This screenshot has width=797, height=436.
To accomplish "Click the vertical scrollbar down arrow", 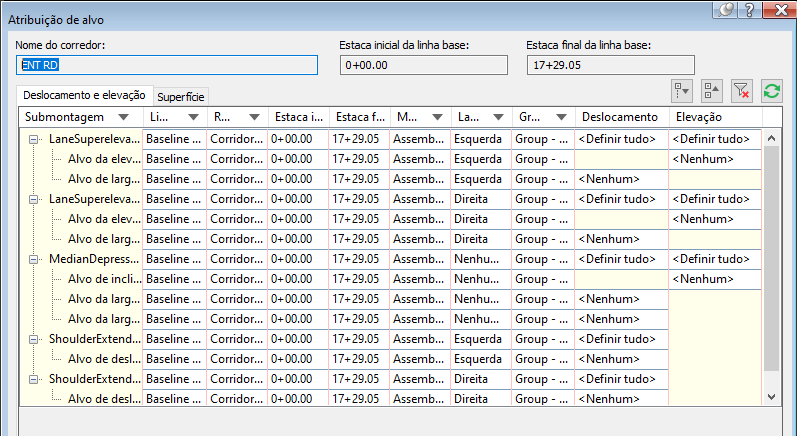I will (771, 397).
